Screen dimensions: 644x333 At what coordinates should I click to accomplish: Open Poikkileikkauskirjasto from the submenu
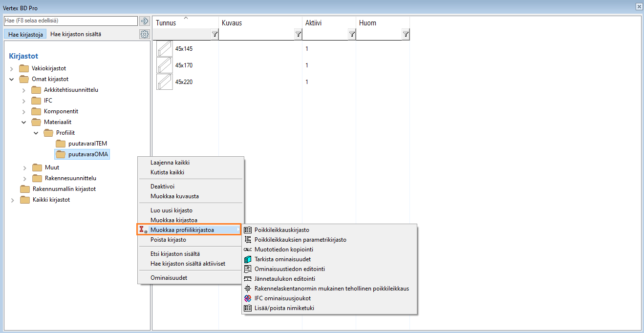click(x=281, y=230)
